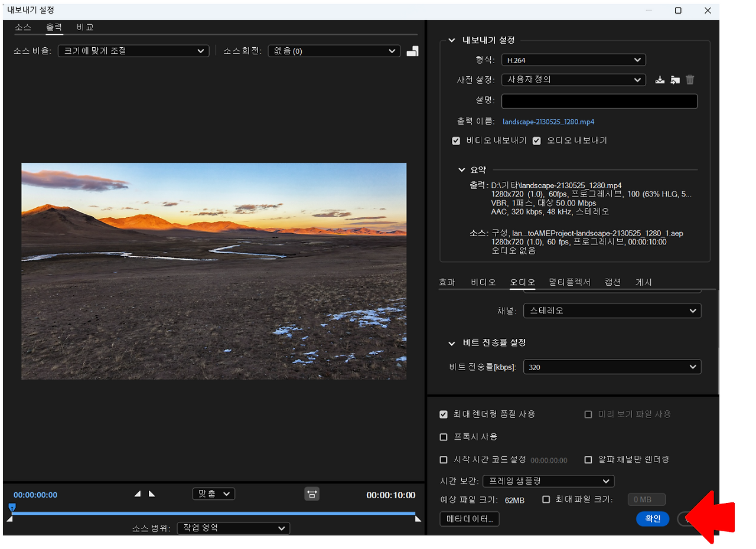
Task: Open the 시간 보간 dropdown
Action: click(549, 481)
